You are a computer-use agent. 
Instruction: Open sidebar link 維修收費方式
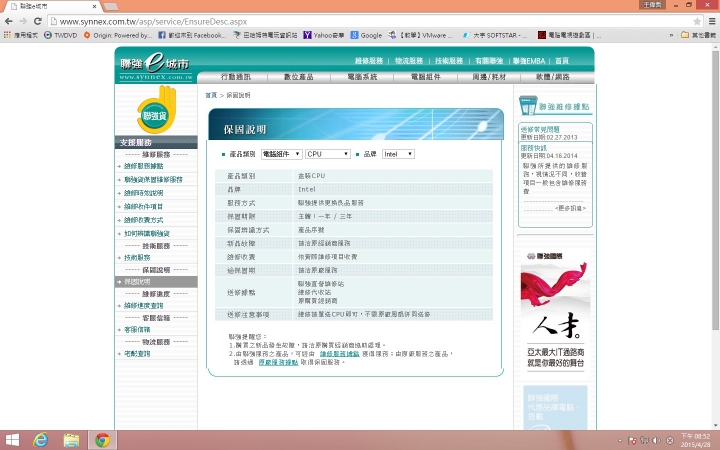pos(143,220)
